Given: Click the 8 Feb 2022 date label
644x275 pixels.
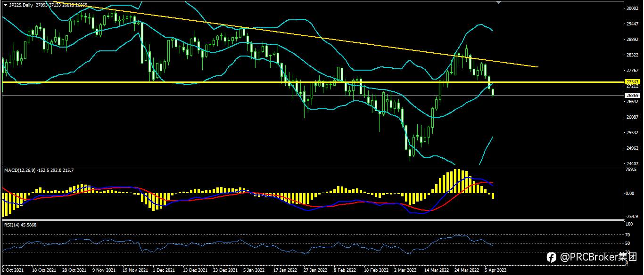Looking at the screenshot, I should click(345, 271).
